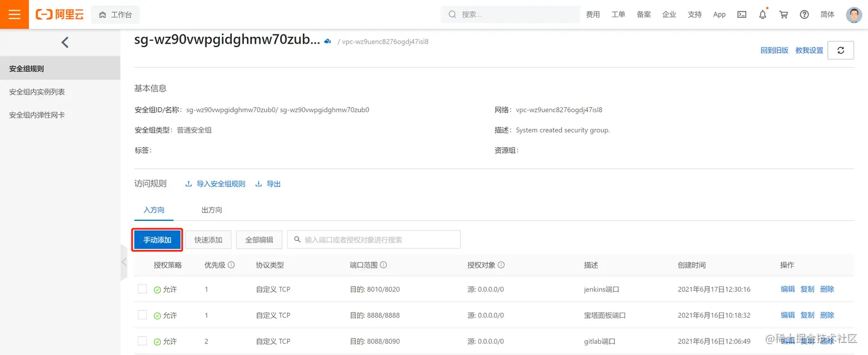Click the magnifier icon in the top search box
The width and height of the screenshot is (868, 355).
(452, 14)
